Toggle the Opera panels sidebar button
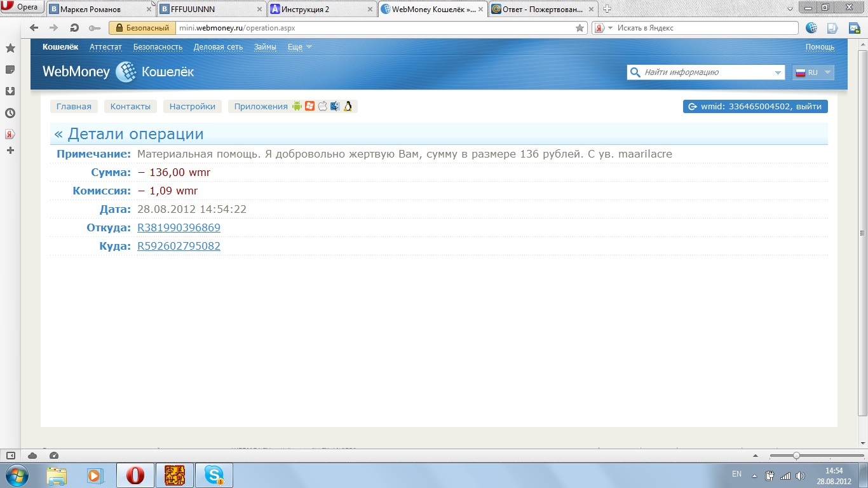 [10, 456]
